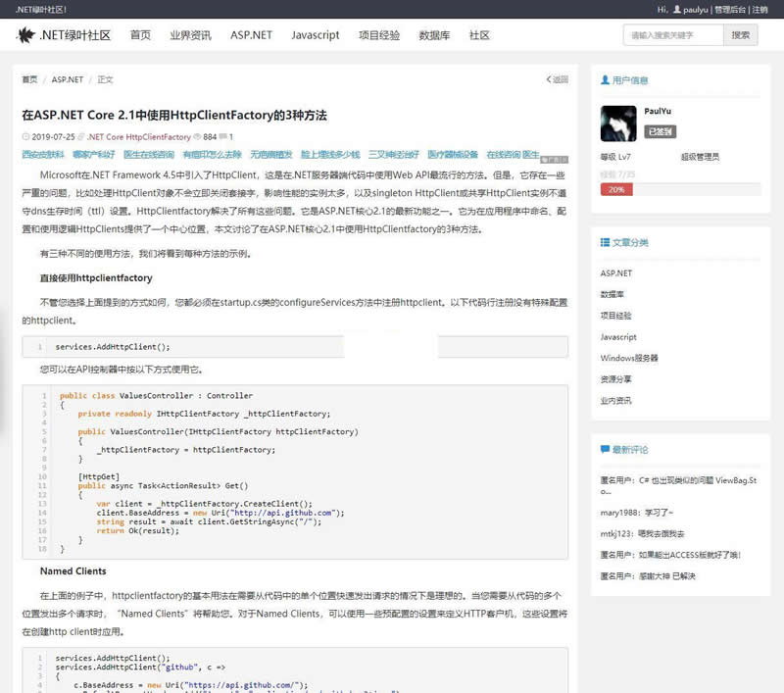Click the 返回 back arrow link
Viewport: 784px width, 693px height.
[557, 80]
